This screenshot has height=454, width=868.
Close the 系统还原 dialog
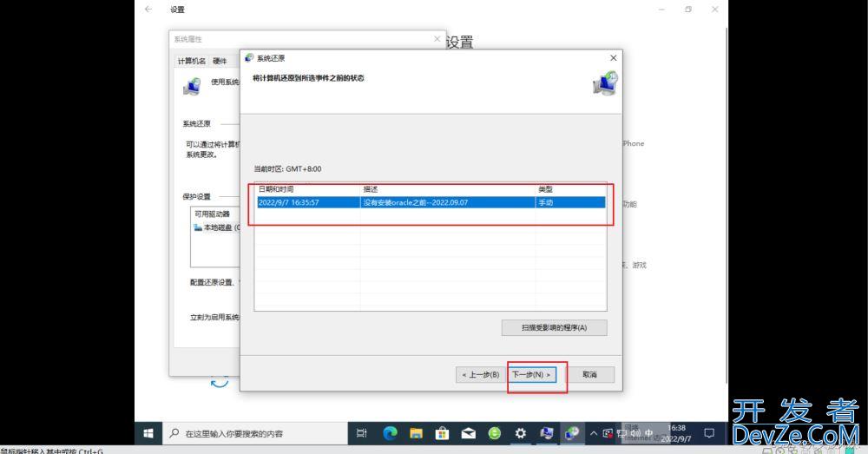coord(613,58)
